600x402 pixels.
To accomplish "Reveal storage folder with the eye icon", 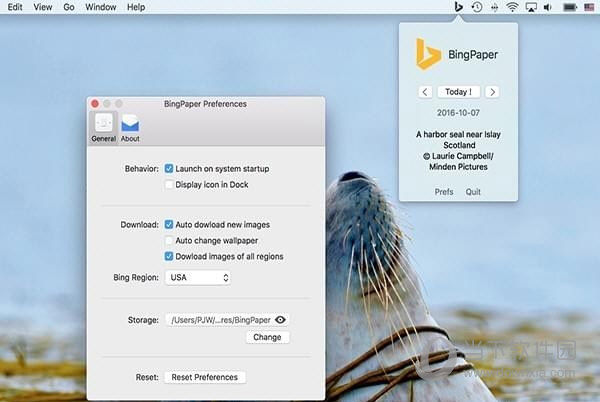I will (x=280, y=320).
